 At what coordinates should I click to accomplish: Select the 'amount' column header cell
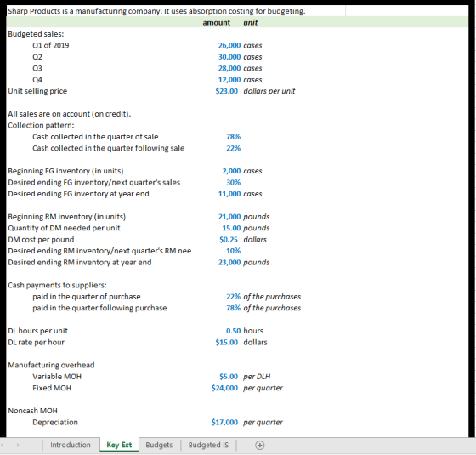[216, 22]
